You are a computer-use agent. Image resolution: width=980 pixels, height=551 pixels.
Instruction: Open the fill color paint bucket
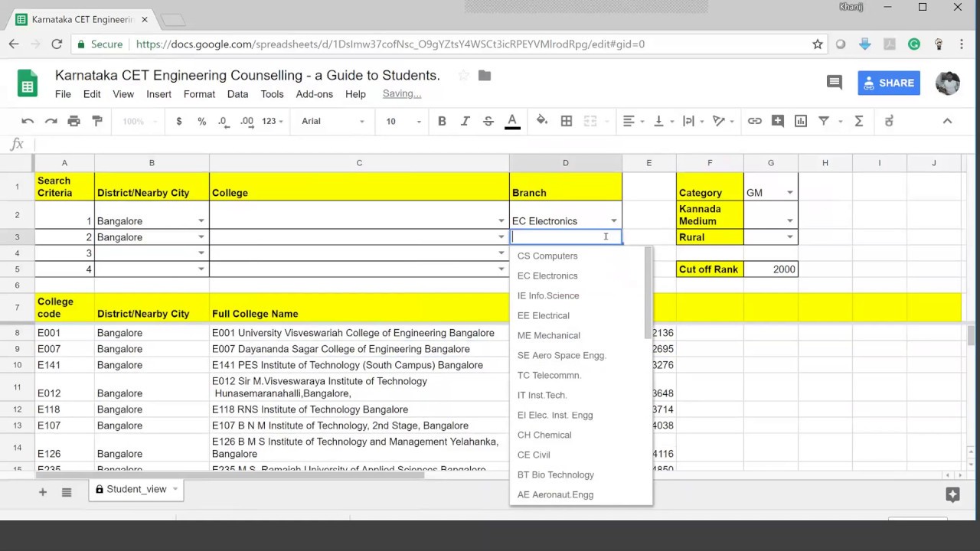click(542, 121)
